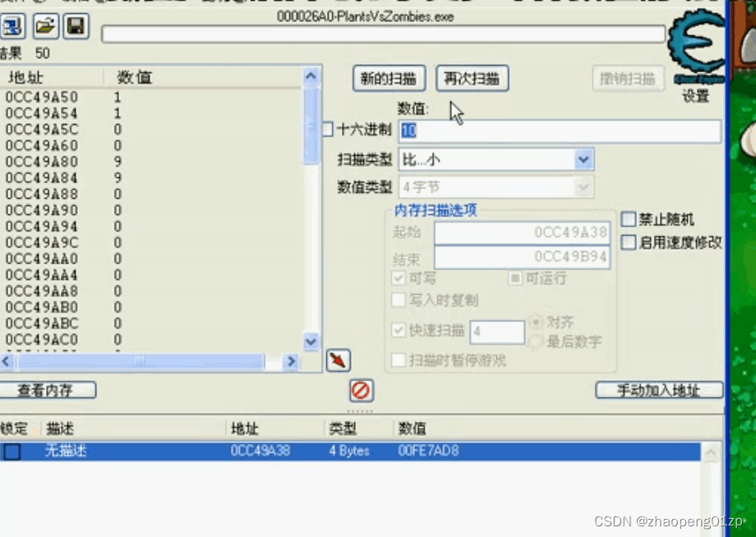This screenshot has width=756, height=537.
Task: Open a saved cheat table via folder icon
Action: coord(45,26)
